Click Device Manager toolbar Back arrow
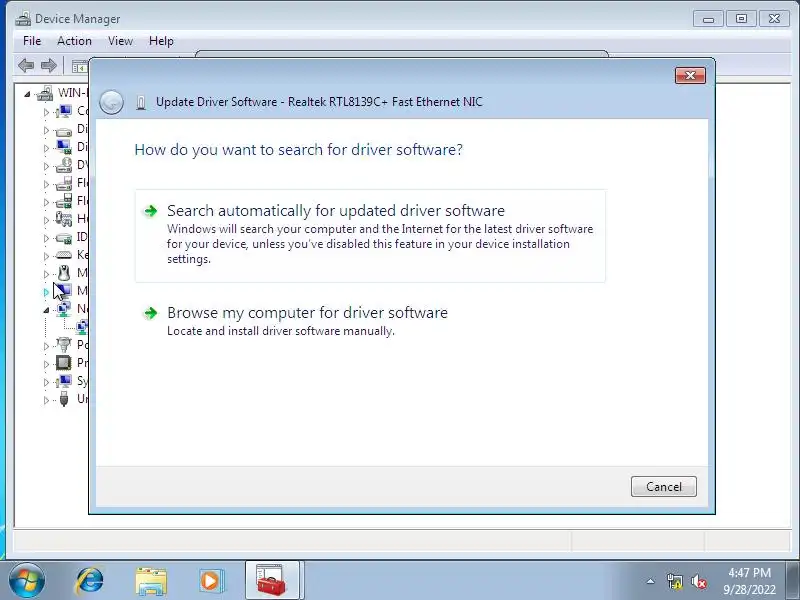This screenshot has height=600, width=800. pyautogui.click(x=26, y=65)
